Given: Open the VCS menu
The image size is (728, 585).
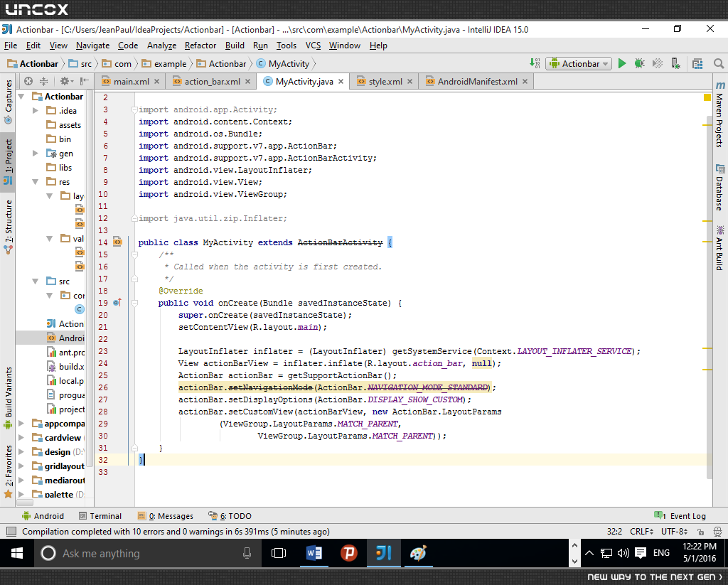Looking at the screenshot, I should tap(313, 45).
